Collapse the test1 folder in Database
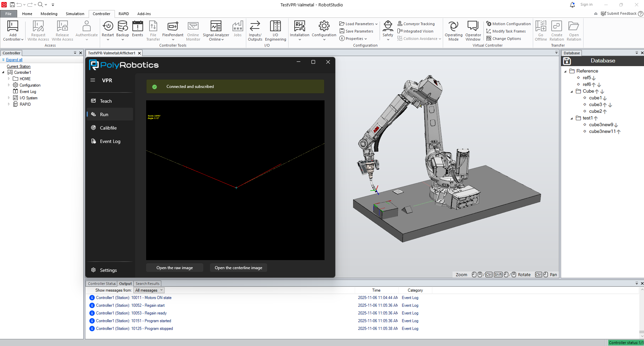This screenshot has width=644, height=346. tap(572, 118)
